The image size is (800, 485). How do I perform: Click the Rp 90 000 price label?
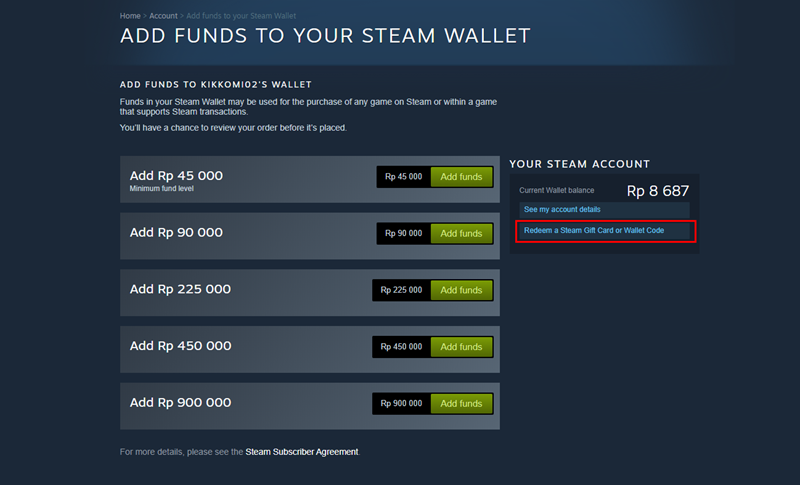[x=403, y=233]
